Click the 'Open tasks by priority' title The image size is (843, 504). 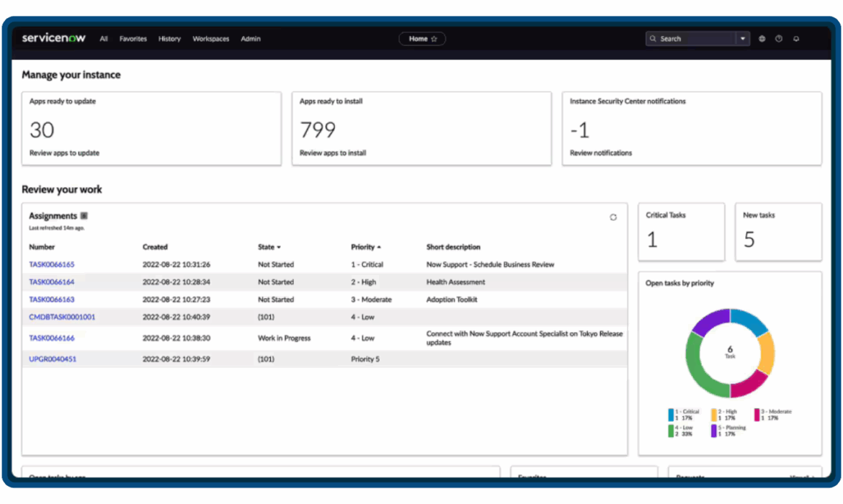point(679,283)
